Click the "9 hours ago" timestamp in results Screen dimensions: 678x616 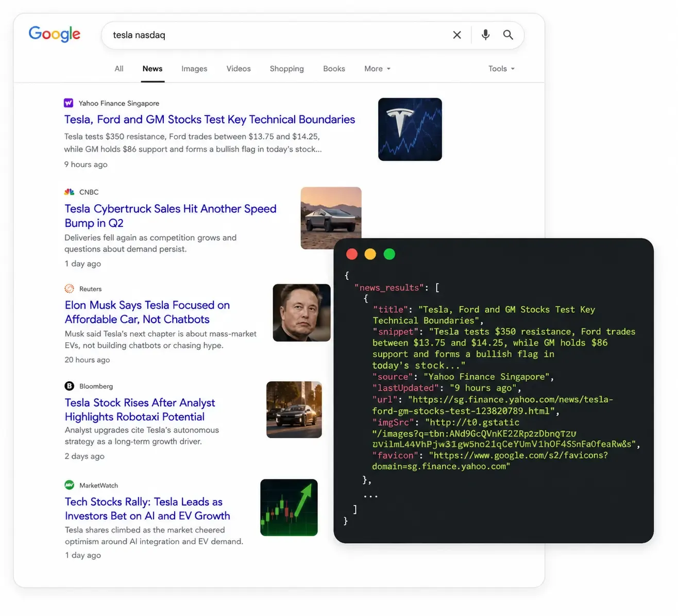(x=86, y=164)
